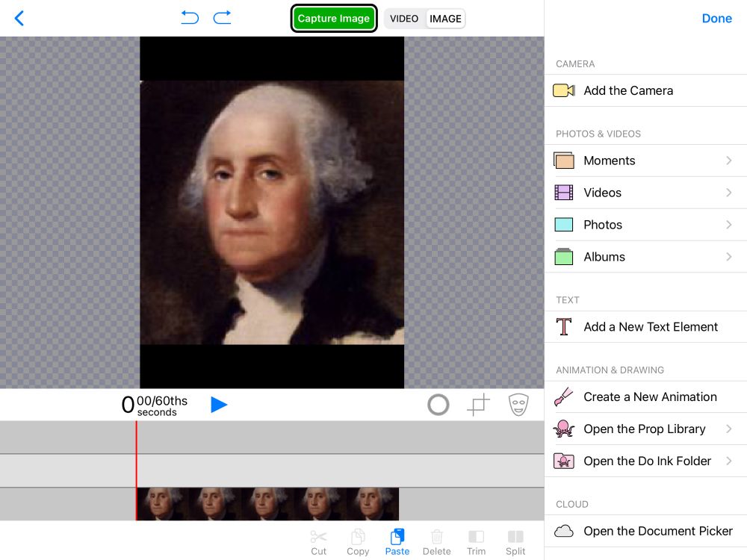The height and width of the screenshot is (560, 747).
Task: Open the Albums item
Action: pyautogui.click(x=645, y=257)
